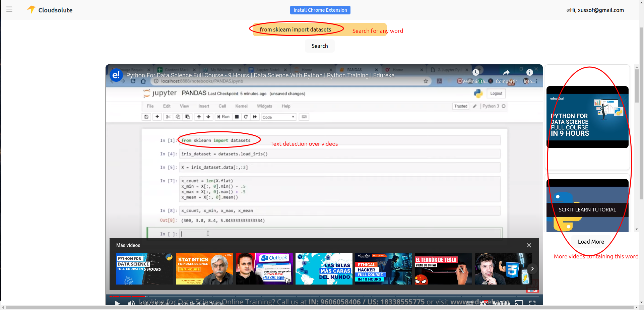
Task: Open Las Islas Más Caras thumbnail
Action: (x=324, y=269)
